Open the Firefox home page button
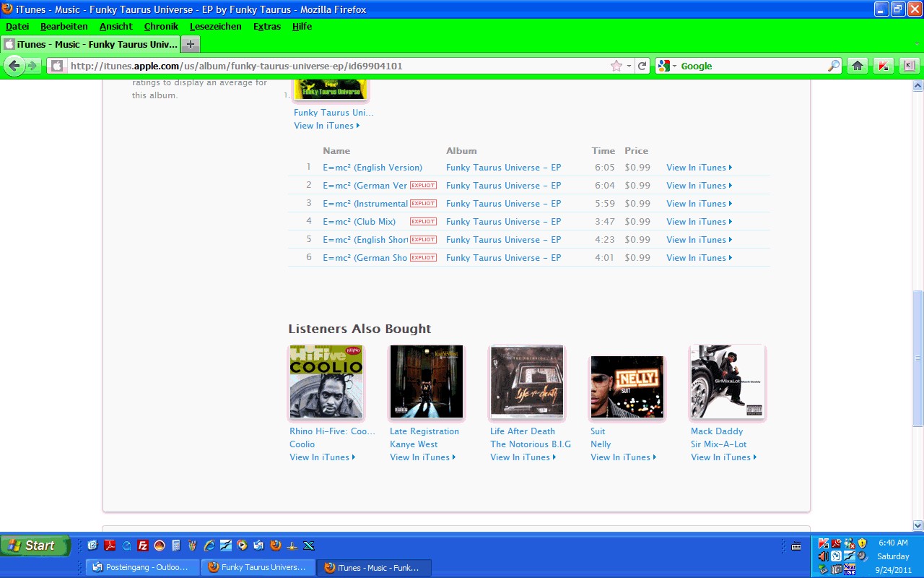This screenshot has height=578, width=924. tap(857, 66)
